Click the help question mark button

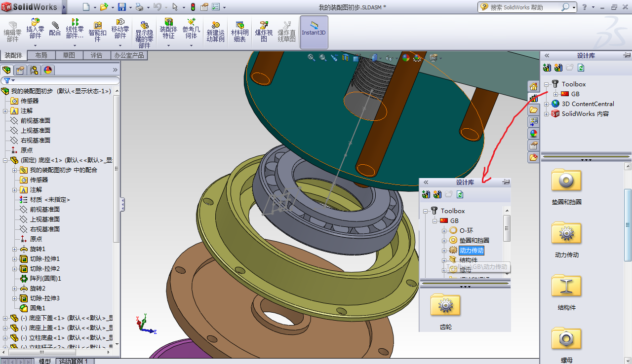pyautogui.click(x=585, y=7)
